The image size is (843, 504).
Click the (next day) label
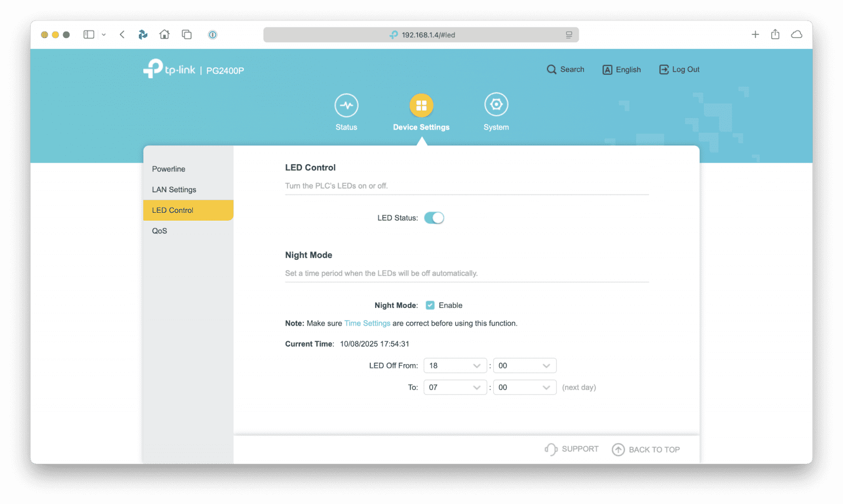(579, 387)
